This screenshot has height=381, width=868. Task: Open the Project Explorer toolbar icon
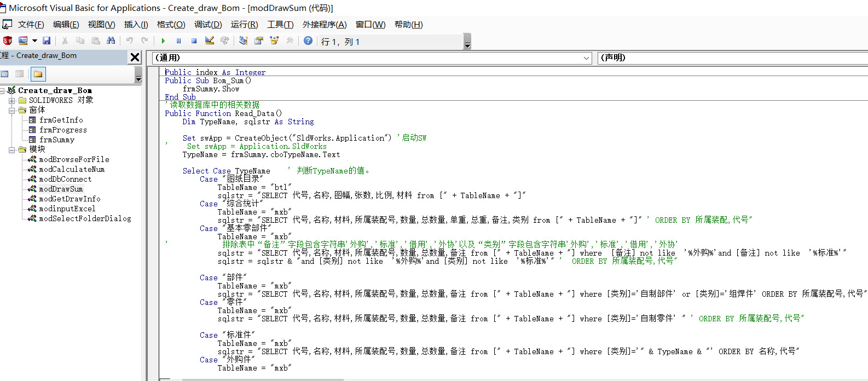[x=244, y=41]
